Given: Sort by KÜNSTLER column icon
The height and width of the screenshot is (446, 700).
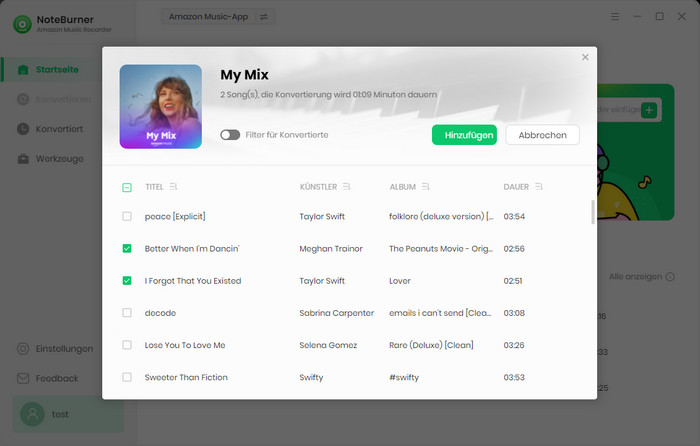Looking at the screenshot, I should [346, 187].
